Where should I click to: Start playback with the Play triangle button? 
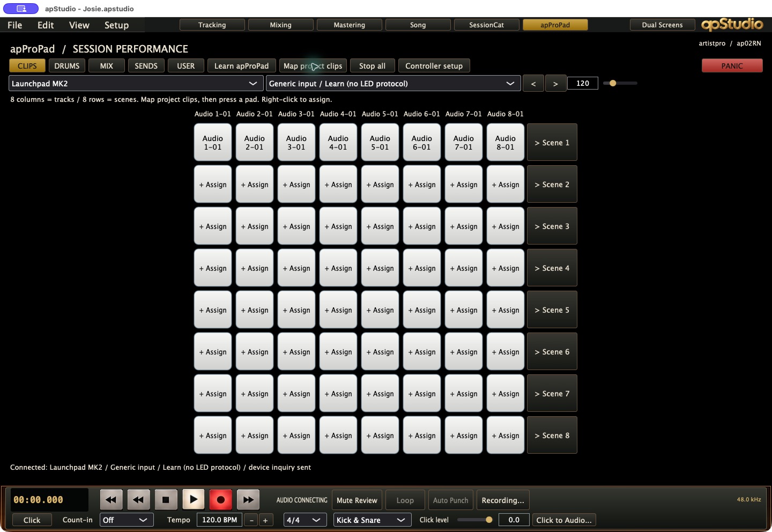[x=193, y=500]
